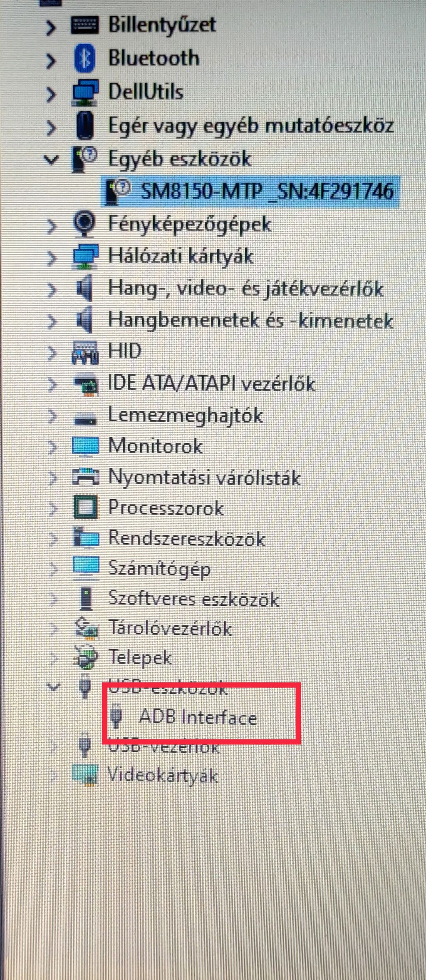Expand the DellUtils category
The height and width of the screenshot is (980, 426).
point(51,94)
